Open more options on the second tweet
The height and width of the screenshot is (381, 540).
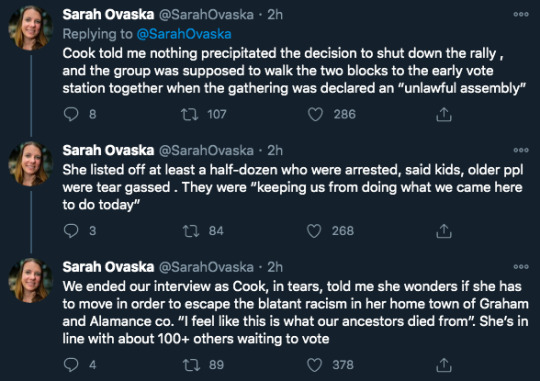[521, 150]
